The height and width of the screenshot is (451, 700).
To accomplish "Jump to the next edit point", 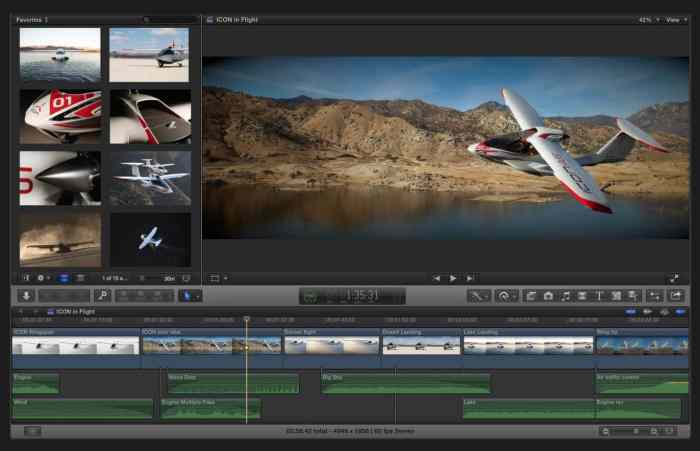I will (470, 278).
